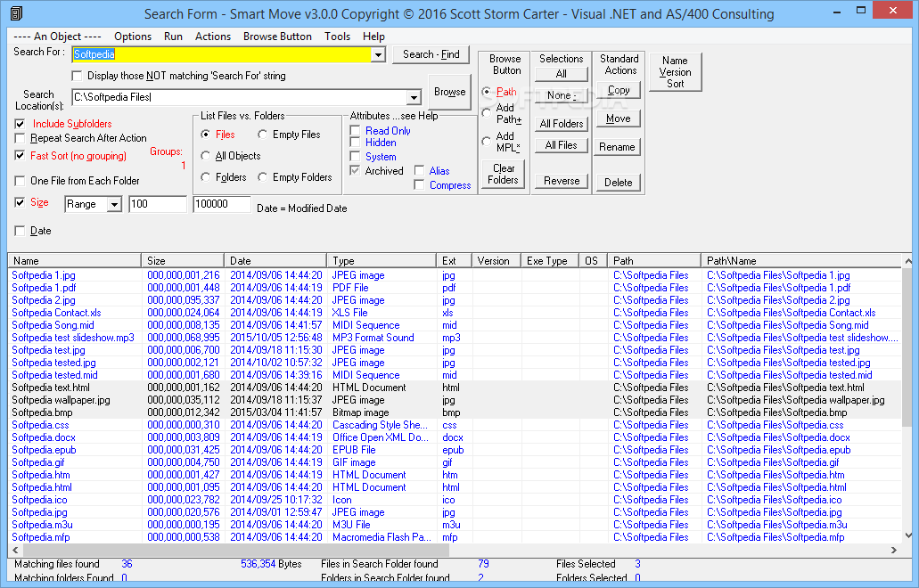The image size is (919, 588).
Task: Click the results list scroll-down arrow
Action: [908, 535]
